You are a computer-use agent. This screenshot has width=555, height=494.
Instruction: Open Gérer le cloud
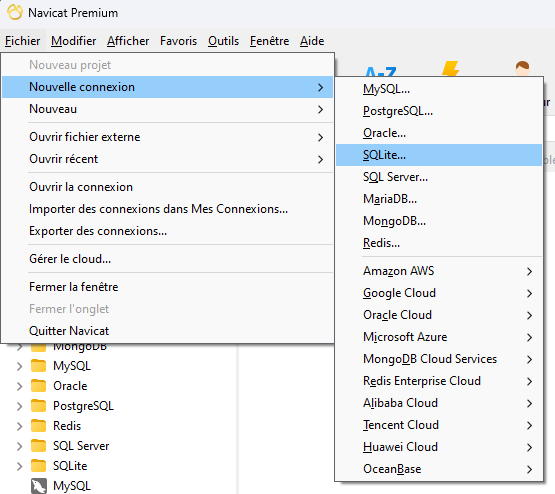(x=167, y=259)
